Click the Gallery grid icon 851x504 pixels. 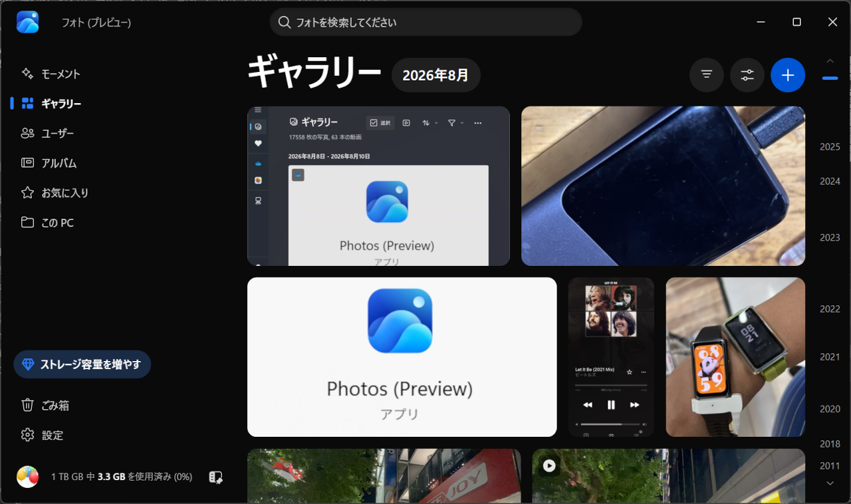point(27,104)
